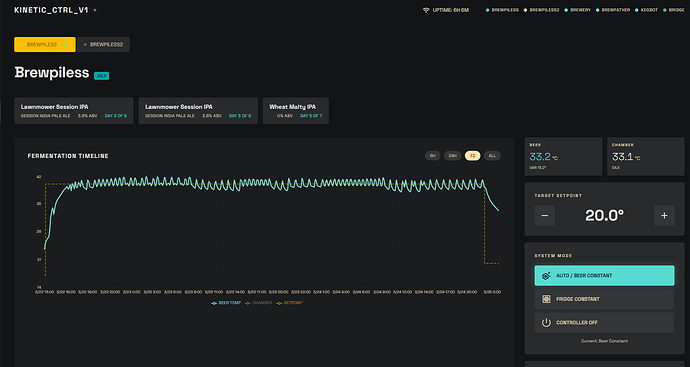Click the Current: Beer Constant text

click(604, 341)
